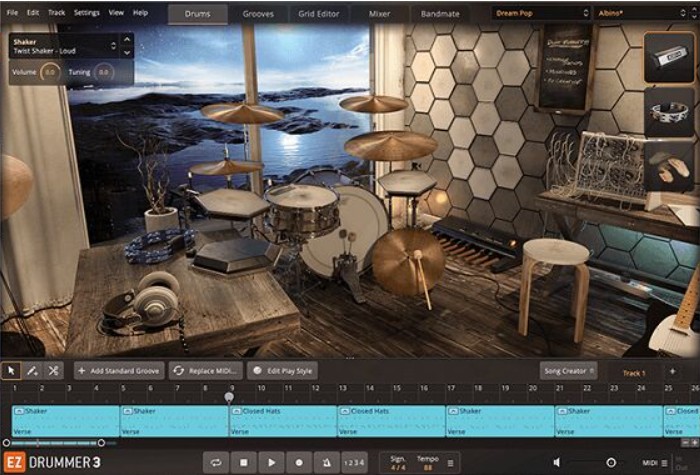
Task: Select the hand claps percussion thumbnail
Action: [669, 167]
